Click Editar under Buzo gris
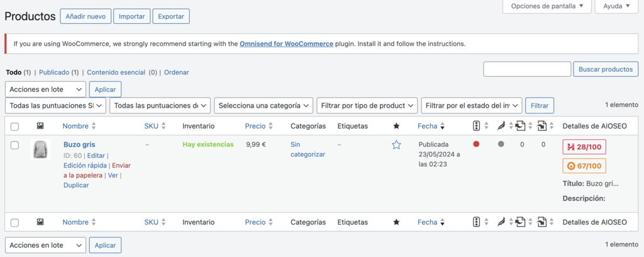Screen dimensions: 644x257 96,156
